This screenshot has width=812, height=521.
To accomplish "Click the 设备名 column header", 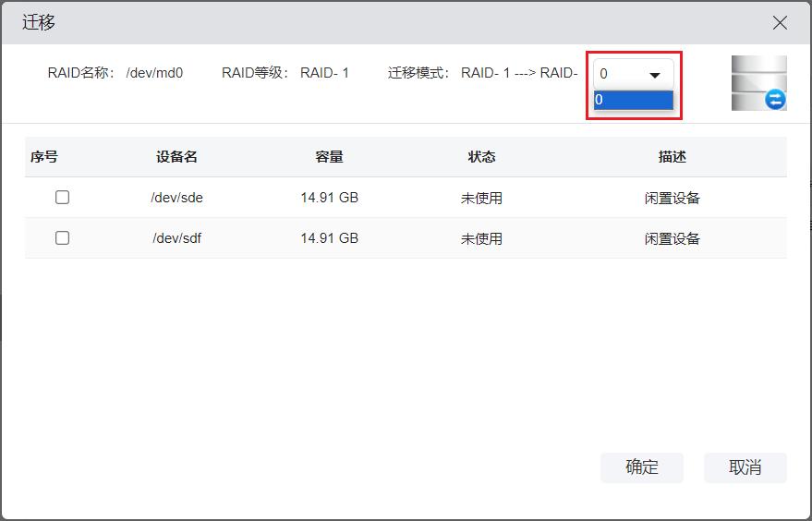I will pos(176,157).
